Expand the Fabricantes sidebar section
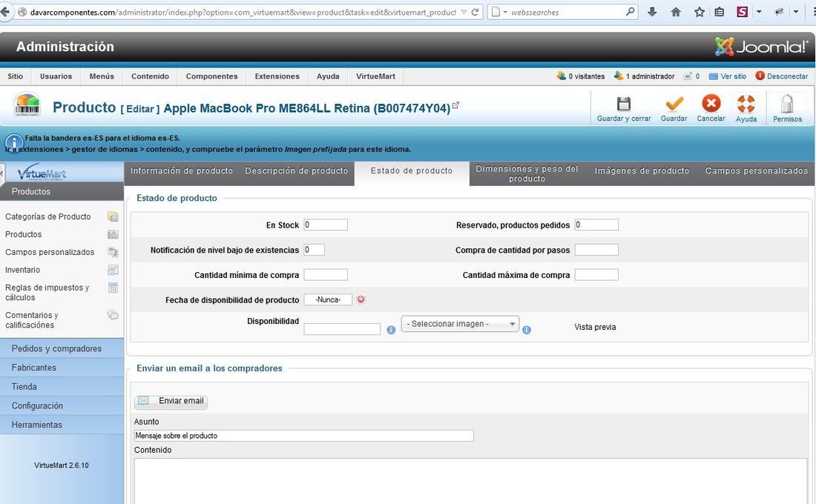816x504 pixels. point(62,368)
